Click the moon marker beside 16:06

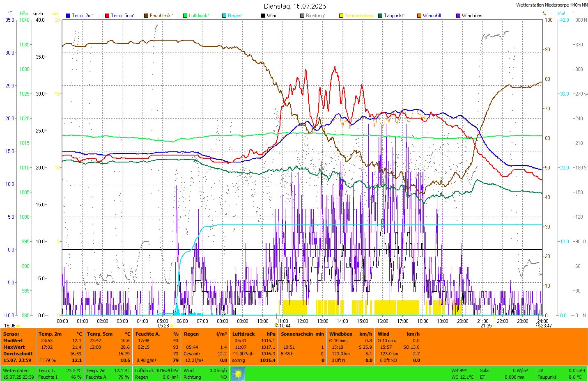(x=18, y=326)
